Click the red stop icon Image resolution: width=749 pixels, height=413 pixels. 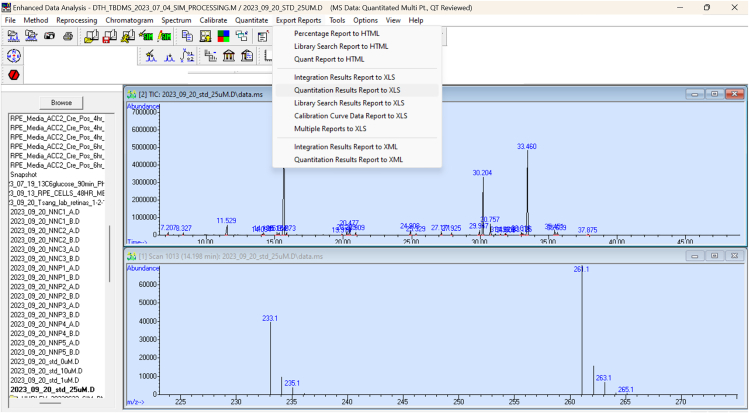[x=14, y=75]
